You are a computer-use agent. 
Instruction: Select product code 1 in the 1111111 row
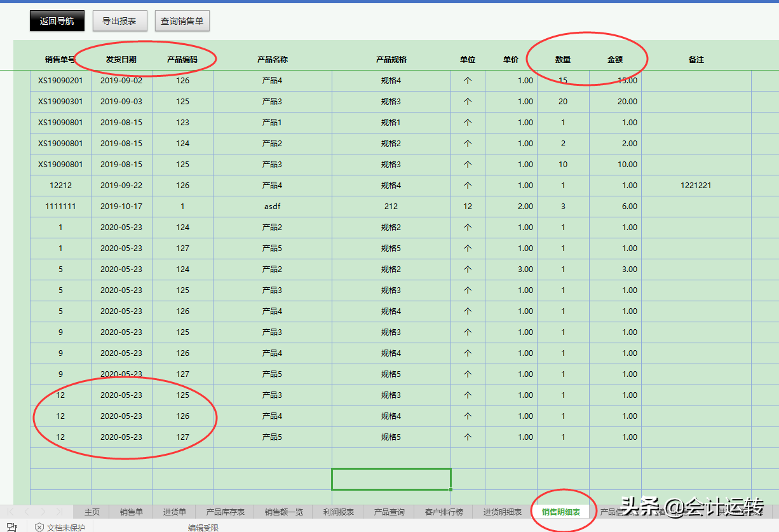pyautogui.click(x=182, y=207)
